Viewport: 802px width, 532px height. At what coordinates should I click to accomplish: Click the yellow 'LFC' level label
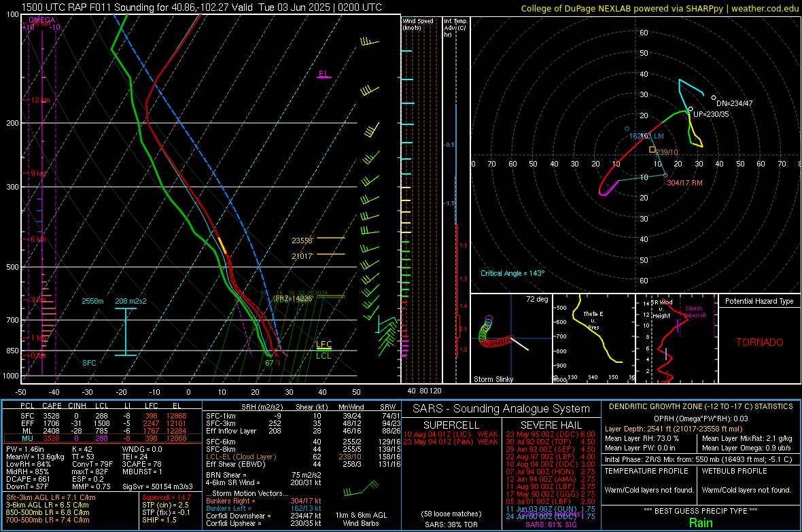pos(324,344)
